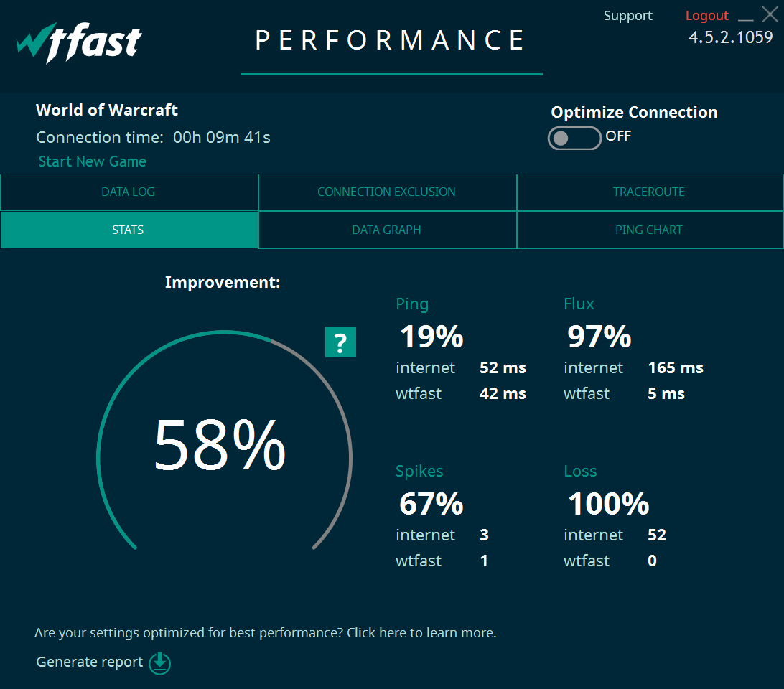Screen dimensions: 784x689
Task: Click the wtfast logo
Action: tap(78, 42)
